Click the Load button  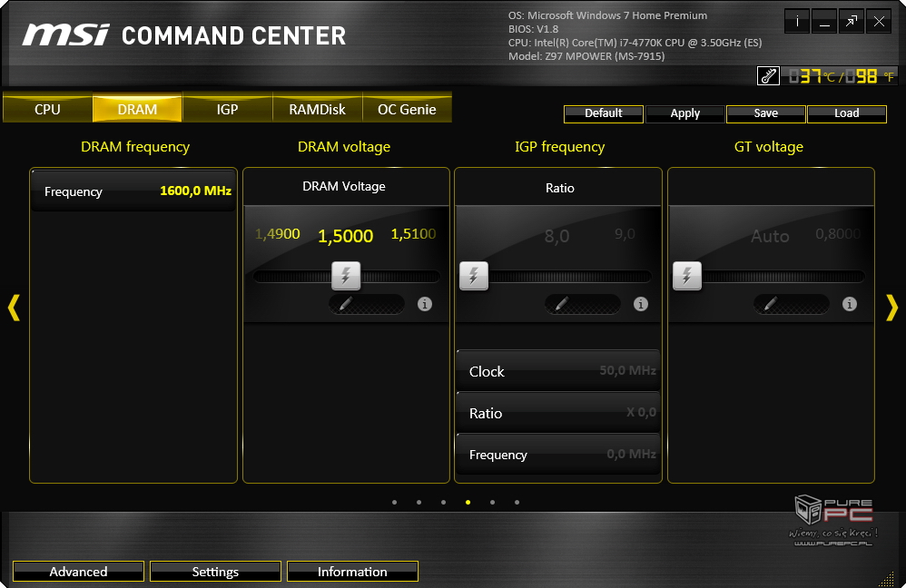pos(846,113)
